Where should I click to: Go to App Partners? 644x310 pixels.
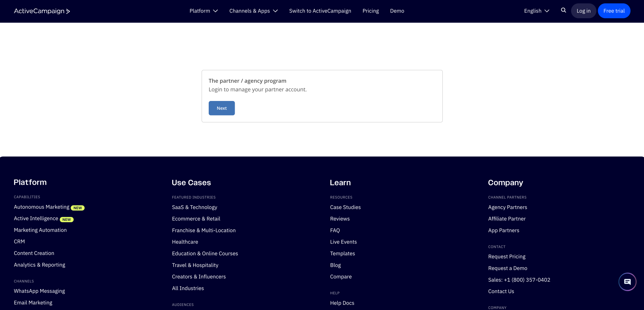click(504, 230)
